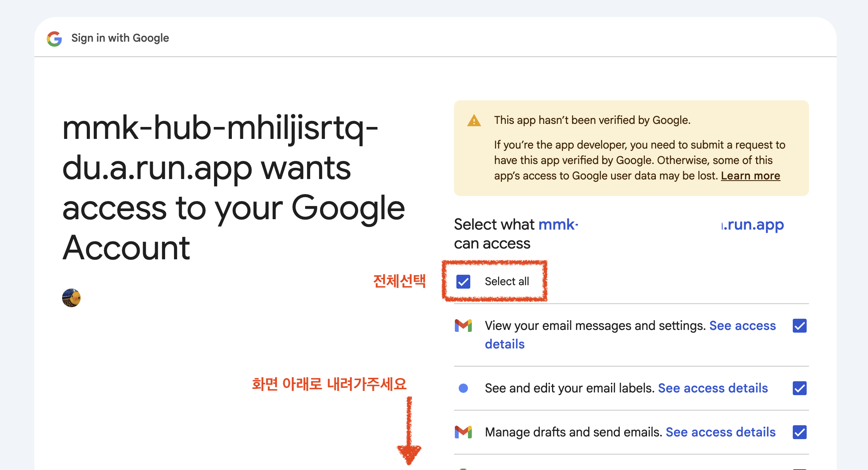Click blue dot icon beside email labels
This screenshot has height=470, width=868.
463,388
